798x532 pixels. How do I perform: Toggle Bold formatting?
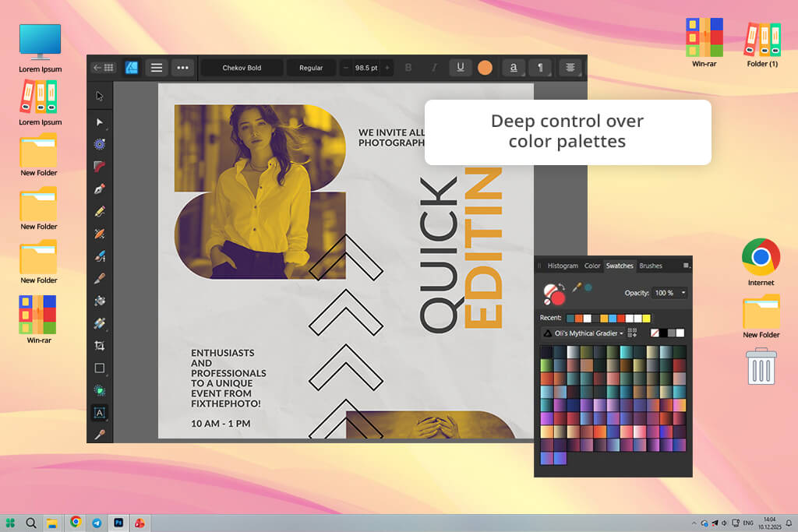408,68
